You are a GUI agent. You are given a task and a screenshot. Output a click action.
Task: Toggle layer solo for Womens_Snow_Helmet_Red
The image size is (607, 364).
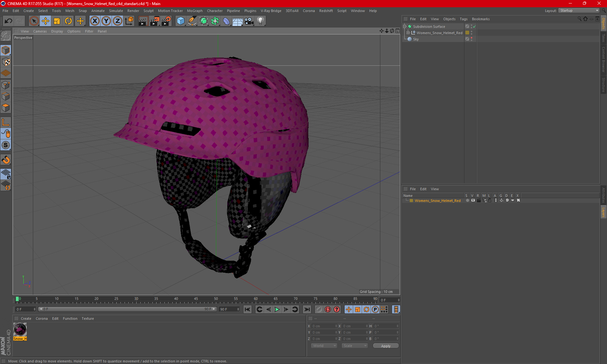point(467,200)
